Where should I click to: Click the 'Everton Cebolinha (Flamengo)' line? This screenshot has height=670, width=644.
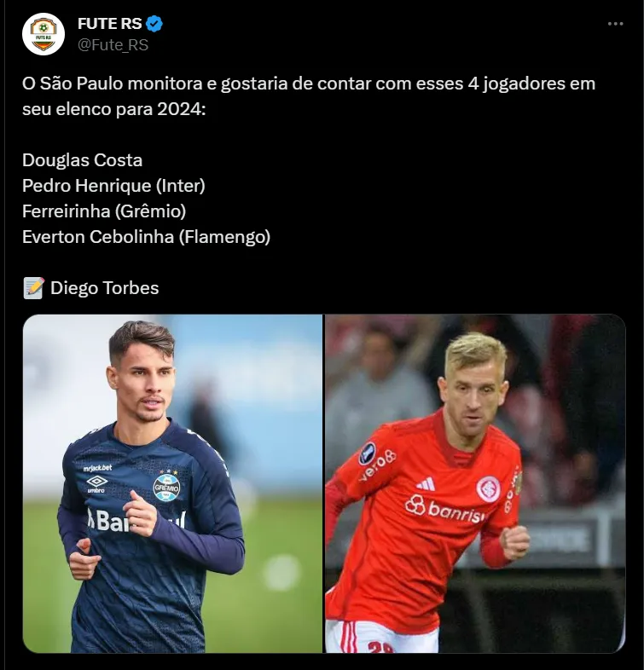146,237
